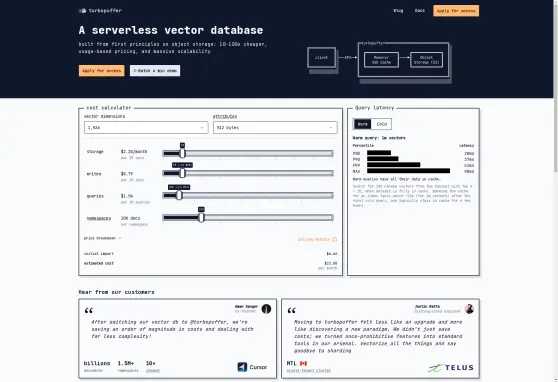The height and width of the screenshot is (382, 558).
Task: Click the storage row label
Action: click(x=95, y=152)
